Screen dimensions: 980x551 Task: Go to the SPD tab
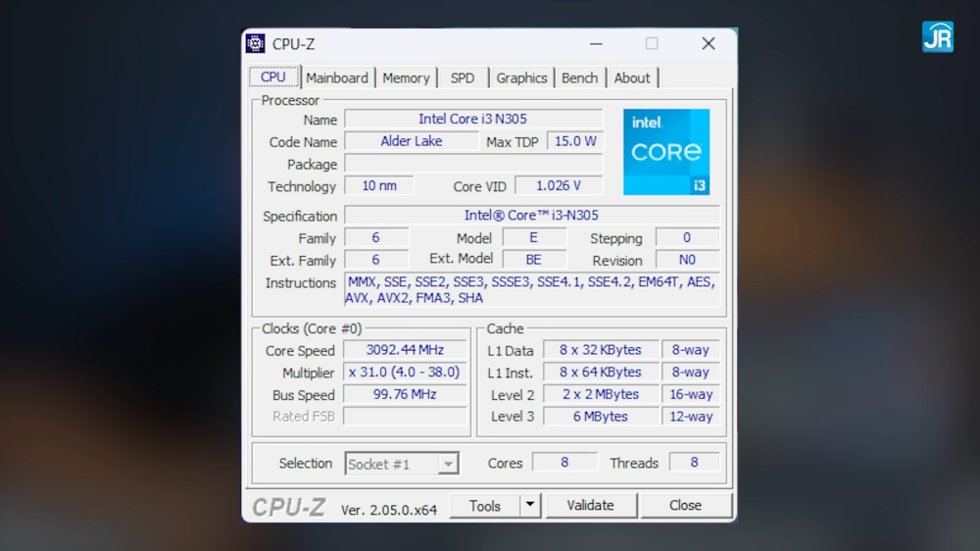[463, 78]
